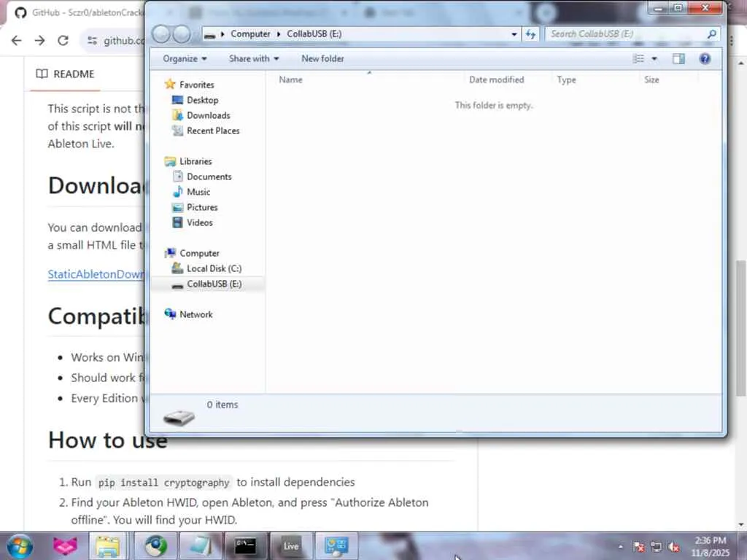Viewport: 747px width, 560px height.
Task: Click the Desktop icon in Favorites
Action: click(x=177, y=100)
